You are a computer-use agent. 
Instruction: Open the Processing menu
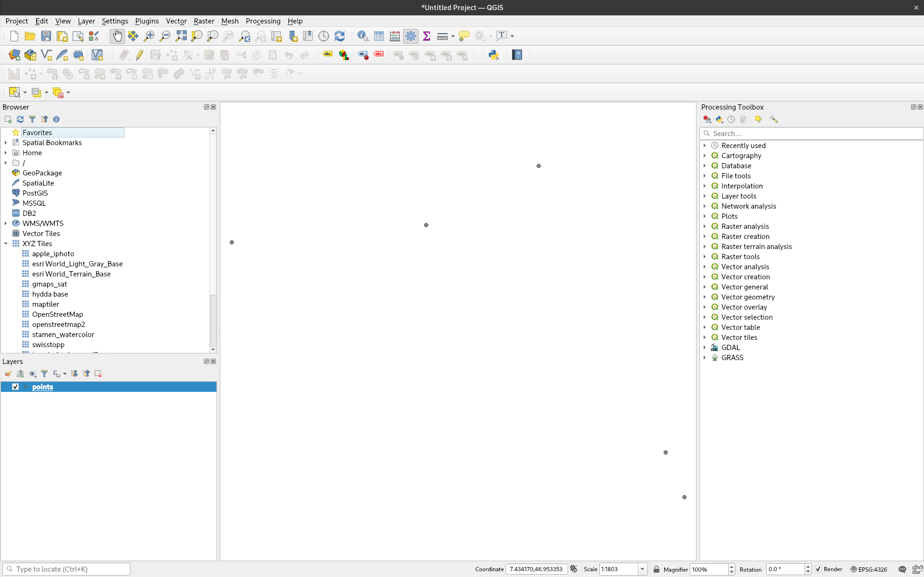pos(263,21)
